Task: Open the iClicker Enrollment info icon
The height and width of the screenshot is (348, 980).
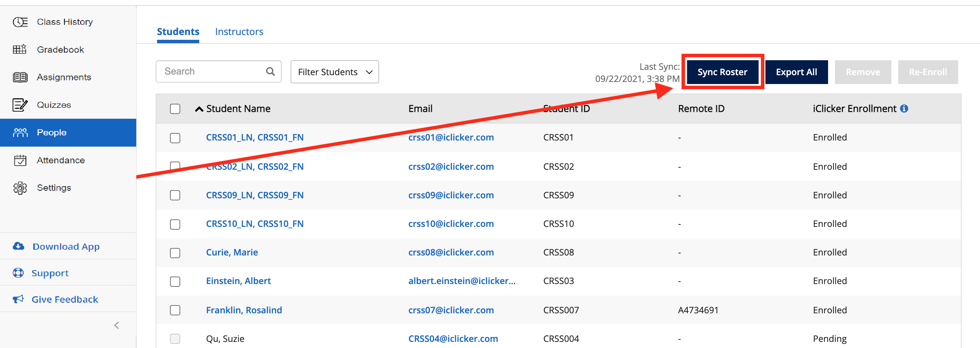Action: coord(904,108)
